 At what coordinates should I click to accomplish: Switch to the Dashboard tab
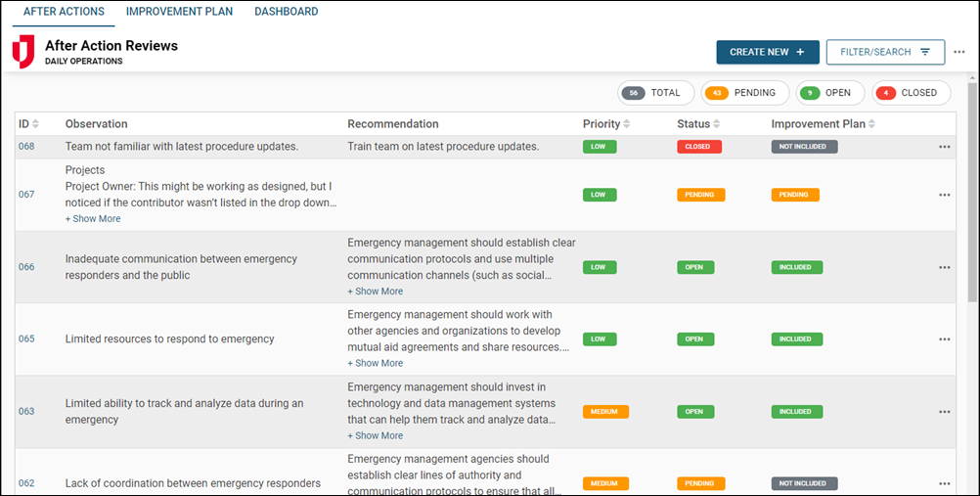286,12
